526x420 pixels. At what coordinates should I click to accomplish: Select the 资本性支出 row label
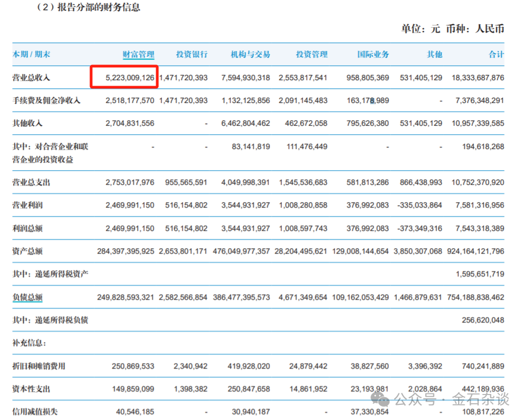(31, 389)
